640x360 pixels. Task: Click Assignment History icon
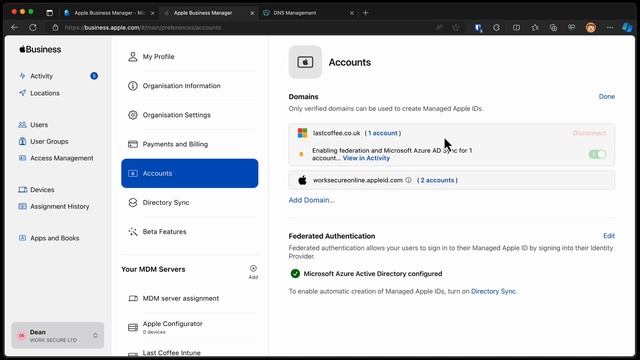point(22,207)
